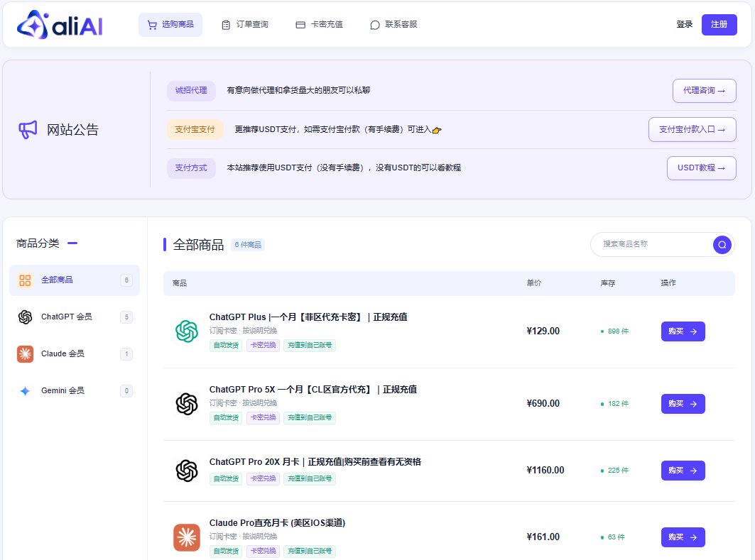Click the pointing hand emoji icon
Image resolution: width=755 pixels, height=560 pixels.
pyautogui.click(x=437, y=130)
